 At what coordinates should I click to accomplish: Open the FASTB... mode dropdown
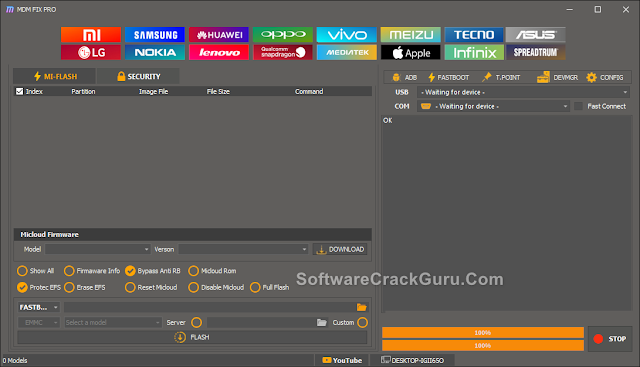point(39,307)
